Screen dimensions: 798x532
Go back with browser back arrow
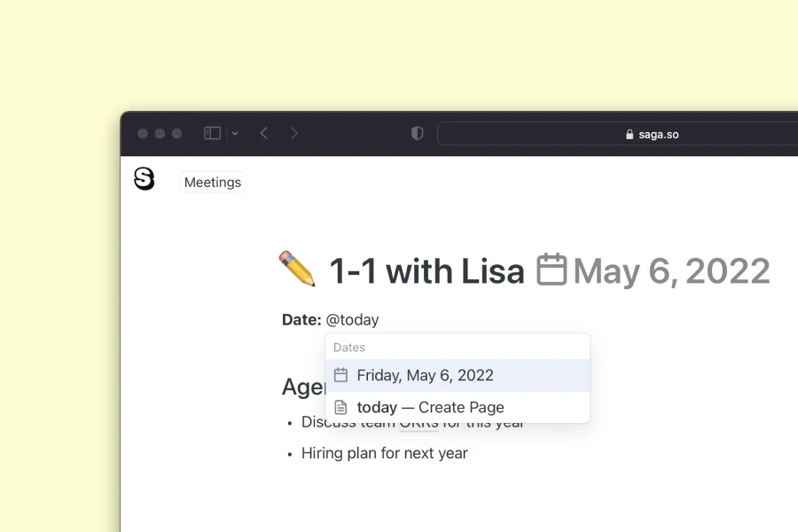[263, 133]
